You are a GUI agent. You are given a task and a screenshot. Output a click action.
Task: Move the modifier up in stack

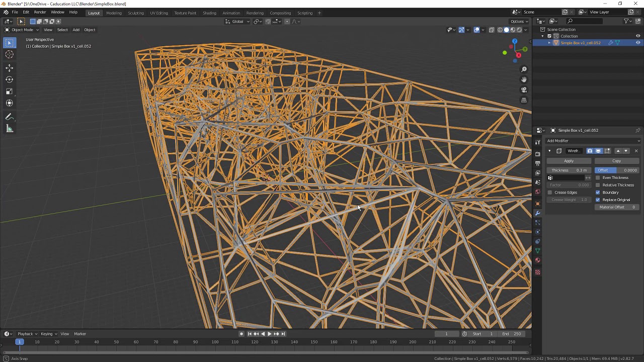pyautogui.click(x=618, y=151)
